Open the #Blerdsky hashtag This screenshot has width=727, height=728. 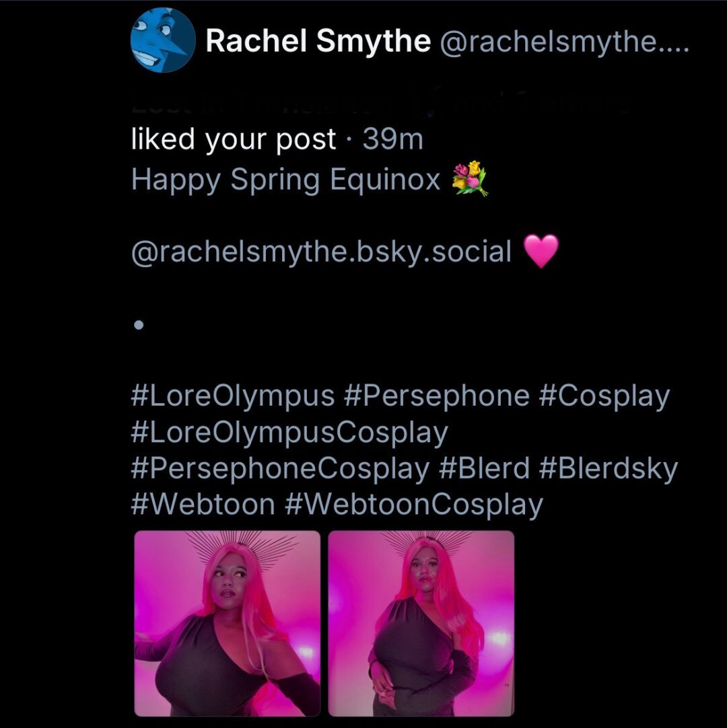609,469
